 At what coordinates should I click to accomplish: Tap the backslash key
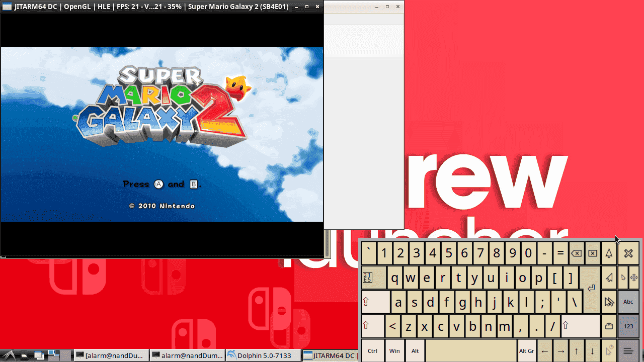pos(575,302)
